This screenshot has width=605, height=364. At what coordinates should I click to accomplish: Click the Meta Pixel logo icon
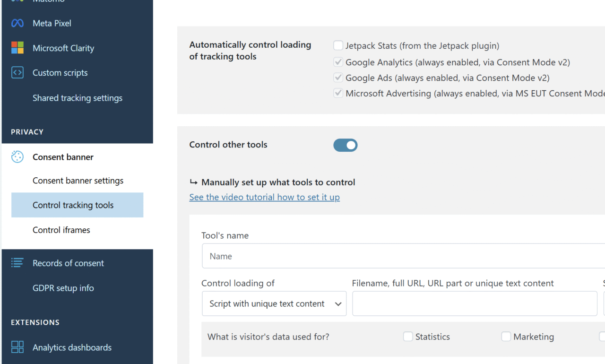click(x=17, y=23)
